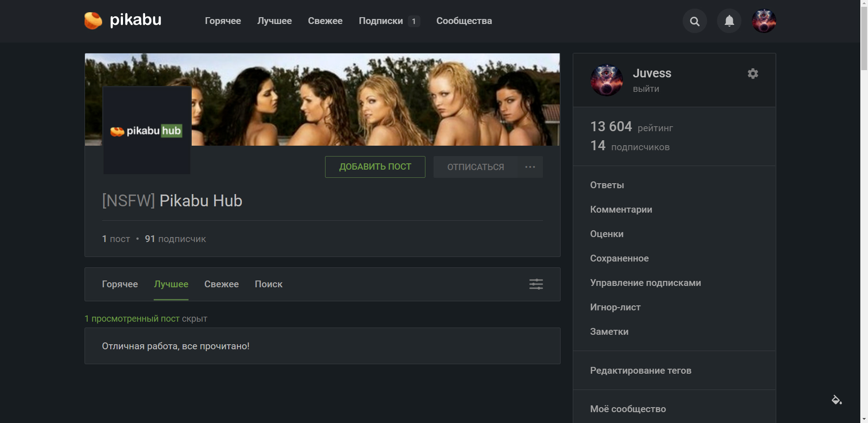The height and width of the screenshot is (423, 868).
Task: Open Ответы in the sidebar
Action: (x=607, y=185)
